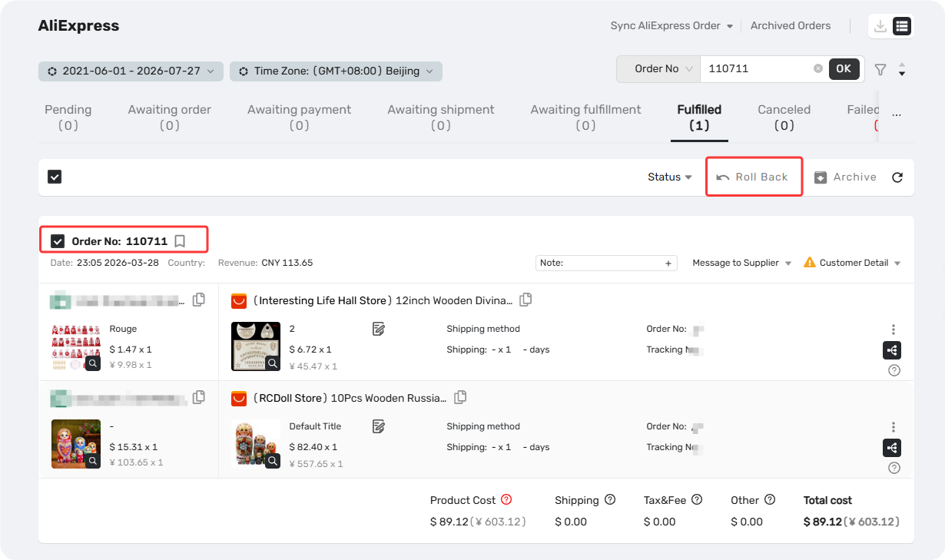Open the Time Zone Beijing dropdown
This screenshot has width=945, height=560.
pyautogui.click(x=337, y=71)
